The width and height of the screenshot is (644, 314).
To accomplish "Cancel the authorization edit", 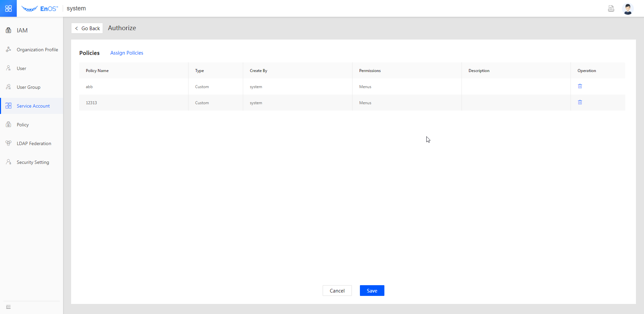I will coord(337,291).
